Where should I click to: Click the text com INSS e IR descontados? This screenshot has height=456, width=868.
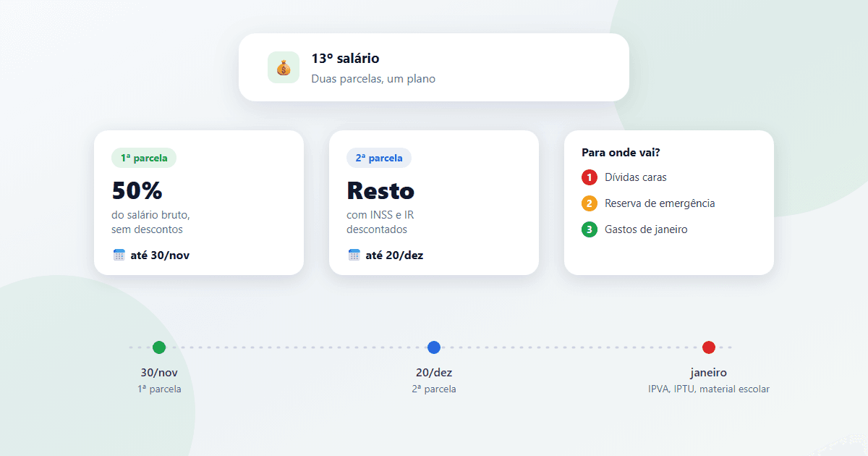pyautogui.click(x=380, y=222)
